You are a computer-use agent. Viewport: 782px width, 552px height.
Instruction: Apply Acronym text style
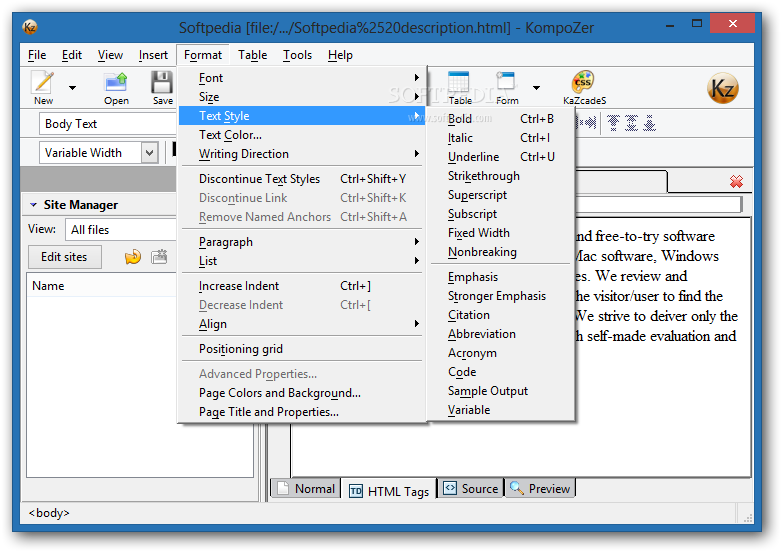pos(500,353)
